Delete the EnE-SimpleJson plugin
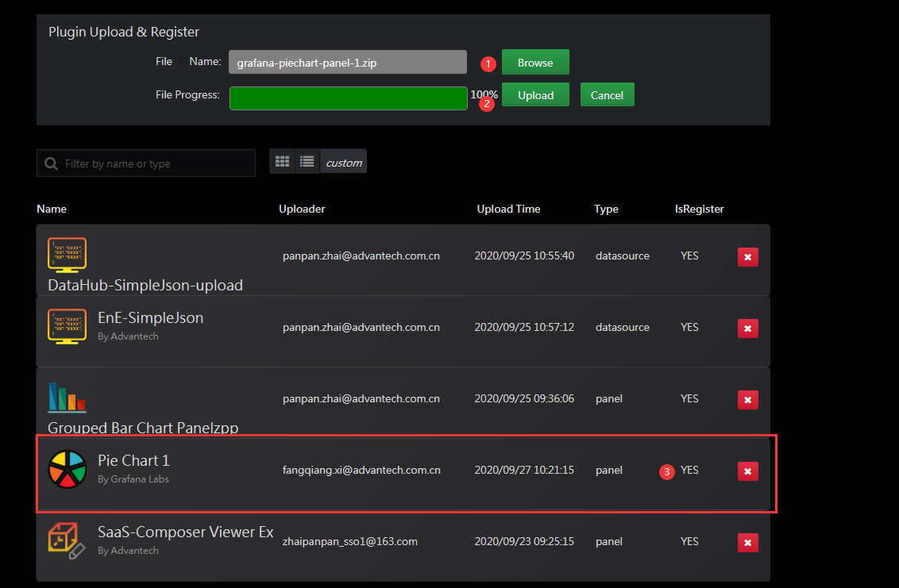 pos(747,328)
